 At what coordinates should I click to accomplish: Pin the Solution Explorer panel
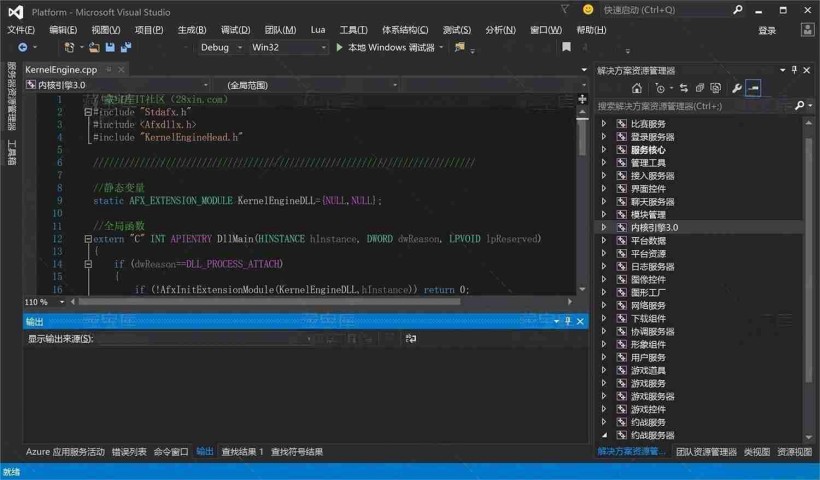pyautogui.click(x=794, y=70)
